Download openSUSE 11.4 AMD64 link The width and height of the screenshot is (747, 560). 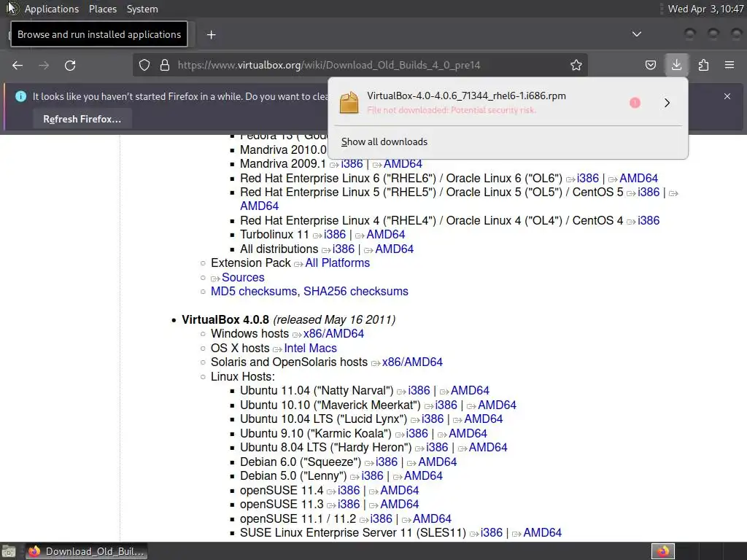click(400, 490)
